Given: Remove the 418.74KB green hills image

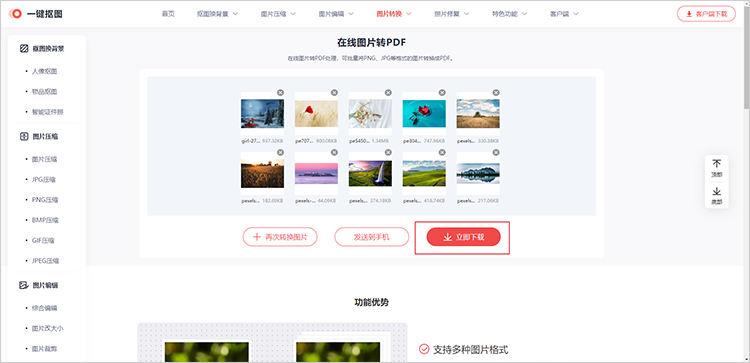Looking at the screenshot, I should tap(442, 152).
